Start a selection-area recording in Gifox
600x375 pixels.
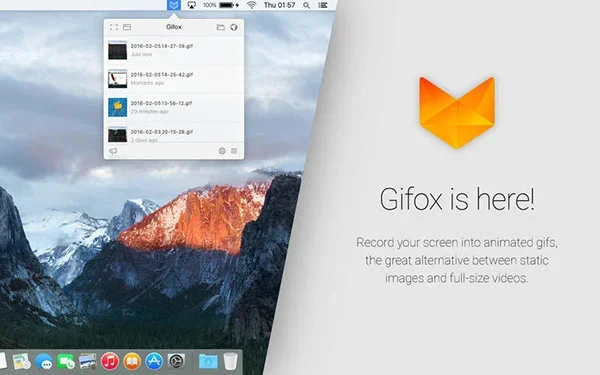(114, 27)
